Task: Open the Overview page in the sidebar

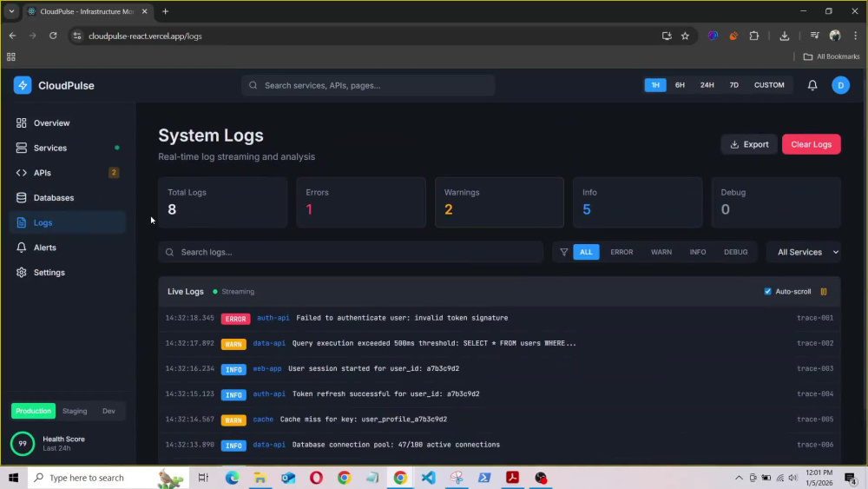Action: (68, 123)
